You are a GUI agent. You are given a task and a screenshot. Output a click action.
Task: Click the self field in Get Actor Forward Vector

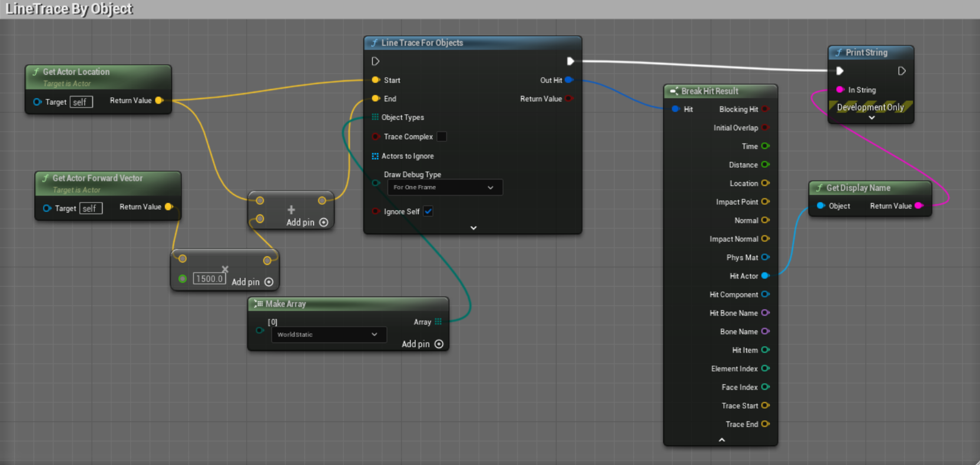click(91, 208)
